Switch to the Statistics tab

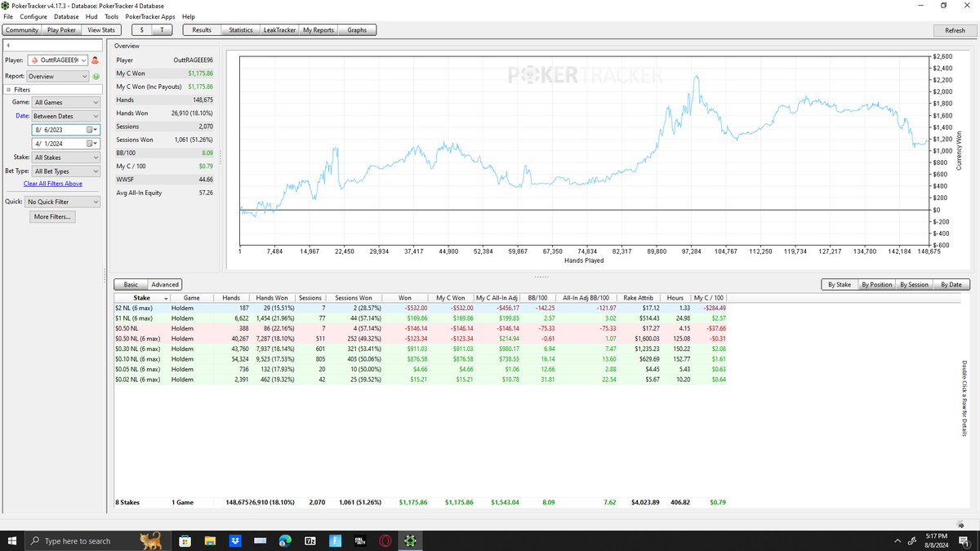tap(239, 29)
